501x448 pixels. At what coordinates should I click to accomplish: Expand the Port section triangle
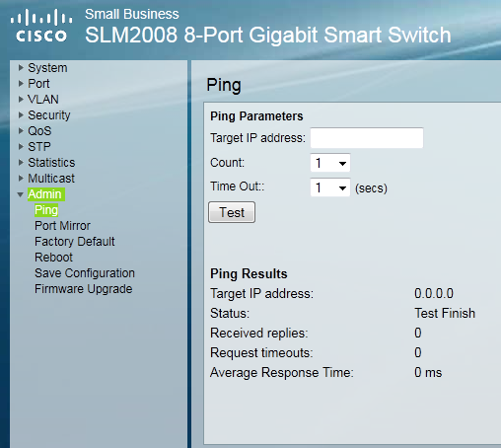click(x=21, y=84)
